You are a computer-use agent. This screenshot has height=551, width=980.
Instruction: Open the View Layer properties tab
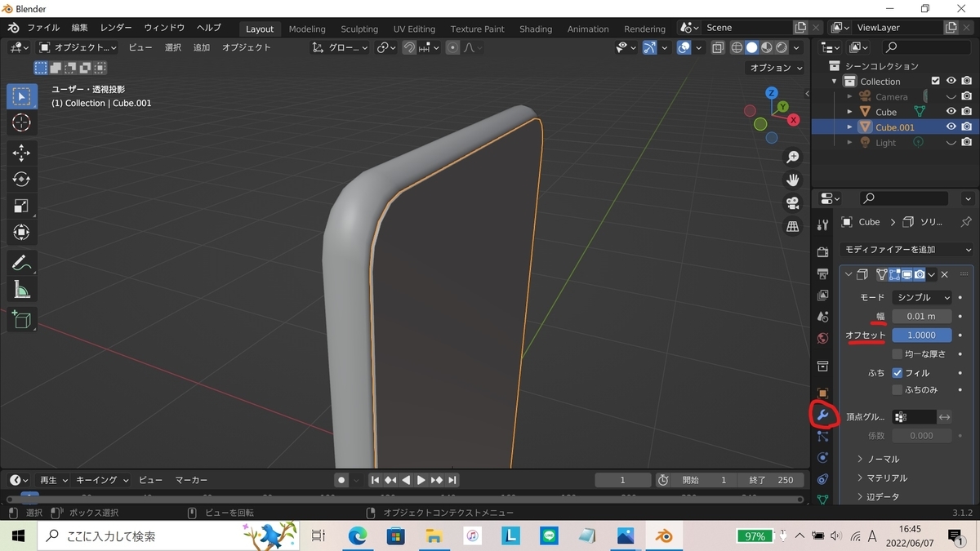[x=822, y=295]
